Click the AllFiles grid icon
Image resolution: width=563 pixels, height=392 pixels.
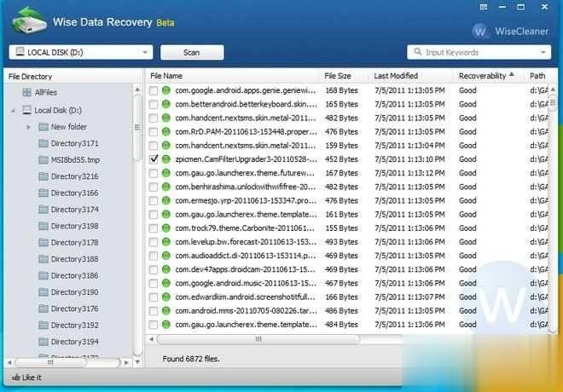(x=26, y=92)
